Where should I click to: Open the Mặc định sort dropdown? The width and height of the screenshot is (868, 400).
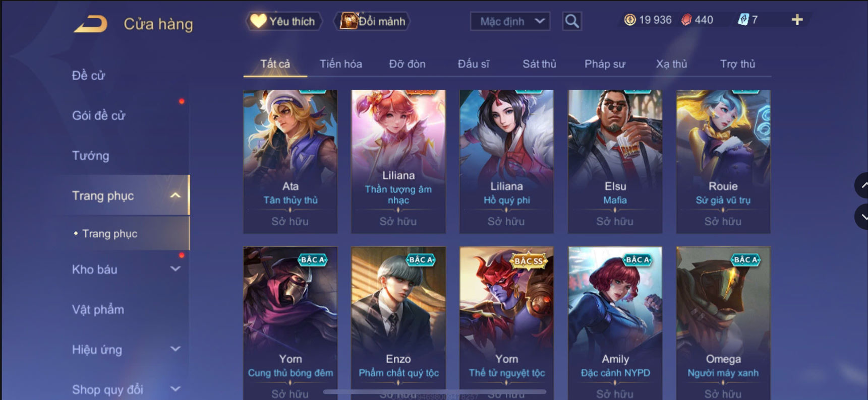(510, 21)
